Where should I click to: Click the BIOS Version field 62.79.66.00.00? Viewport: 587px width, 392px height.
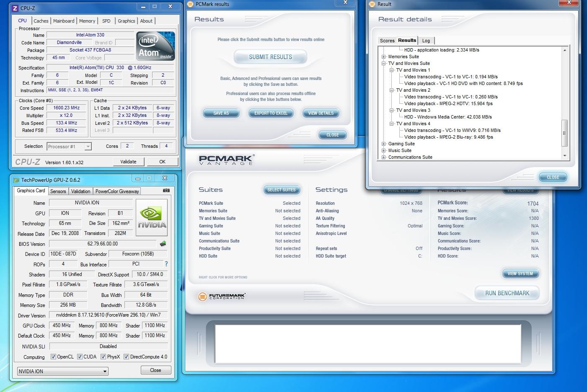coord(103,244)
